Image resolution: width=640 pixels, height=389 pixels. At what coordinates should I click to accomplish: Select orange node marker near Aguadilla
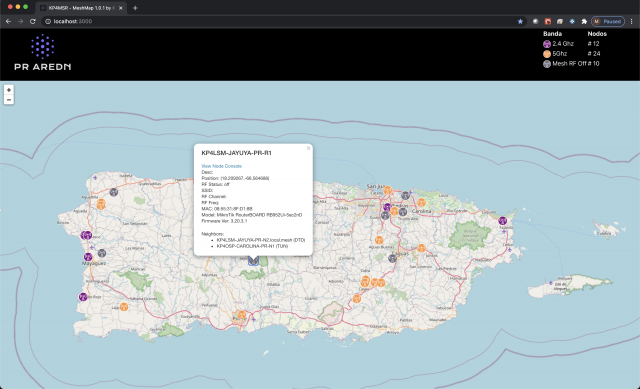coord(101,204)
